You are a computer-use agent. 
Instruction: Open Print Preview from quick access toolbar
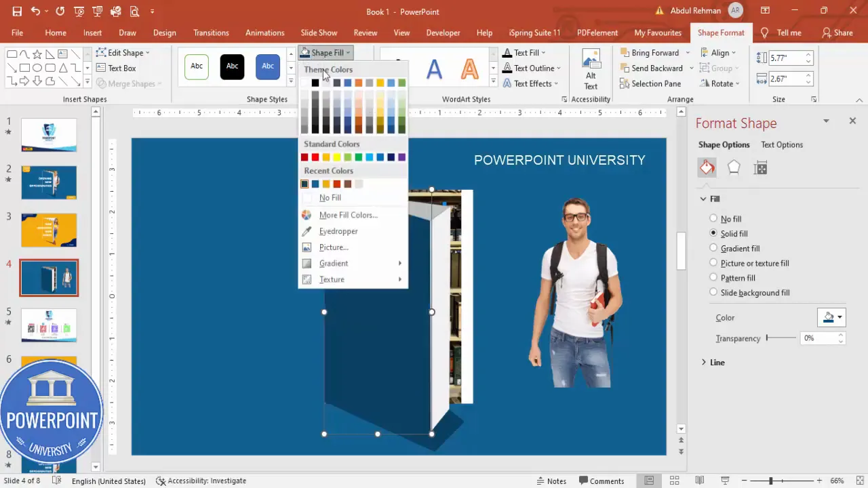pos(134,12)
